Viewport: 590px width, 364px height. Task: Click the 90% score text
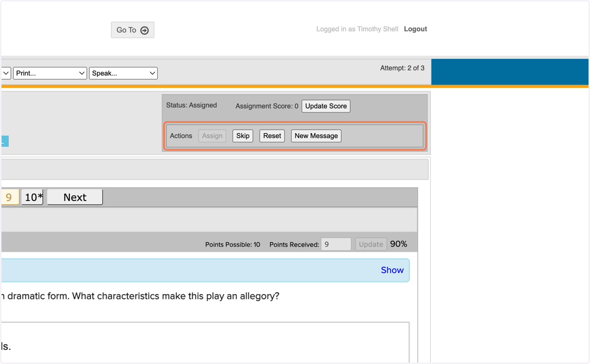tap(399, 244)
